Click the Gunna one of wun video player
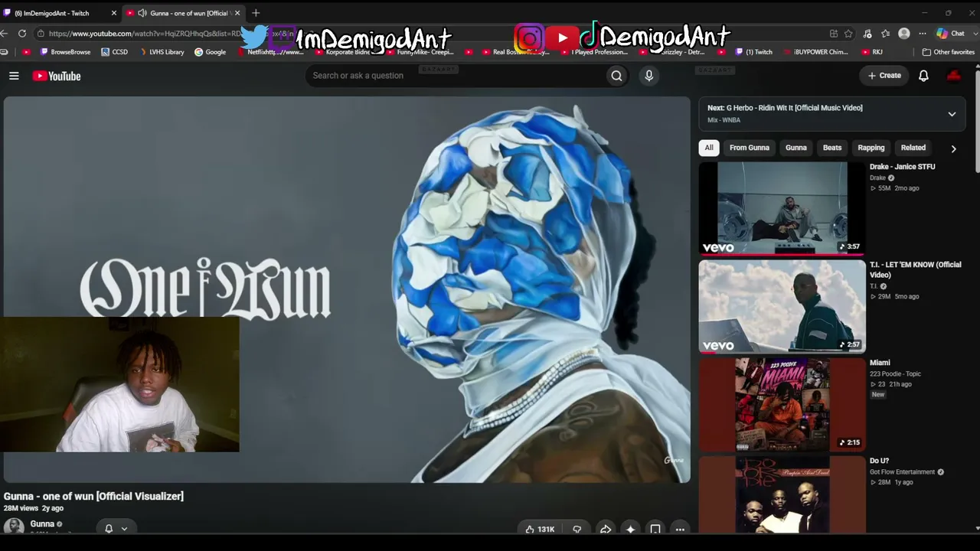The width and height of the screenshot is (980, 551). pyautogui.click(x=347, y=289)
